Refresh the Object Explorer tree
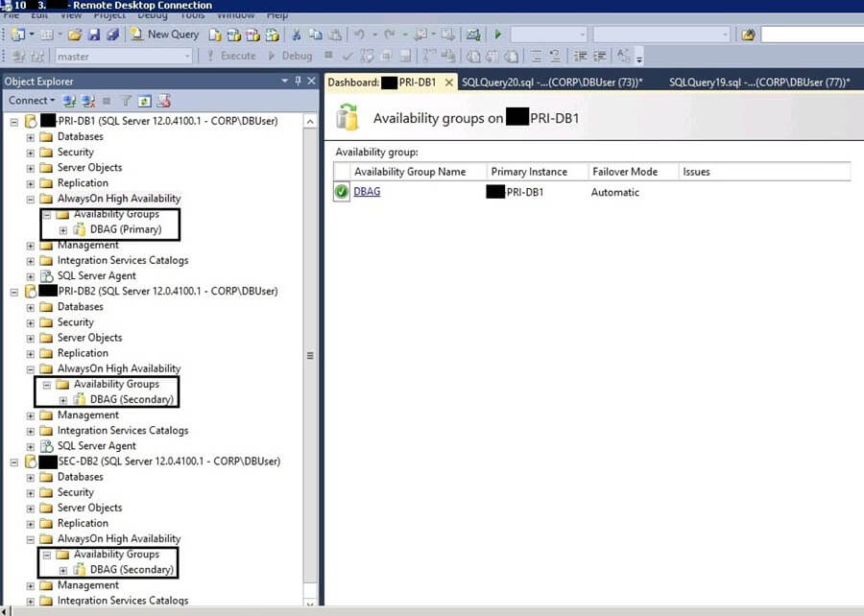864x616 pixels. (x=144, y=101)
